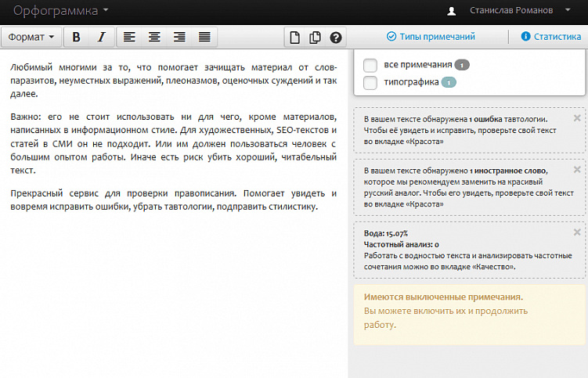Screen dimensions: 588x378
Task: Create a new blank document
Action: 295,37
